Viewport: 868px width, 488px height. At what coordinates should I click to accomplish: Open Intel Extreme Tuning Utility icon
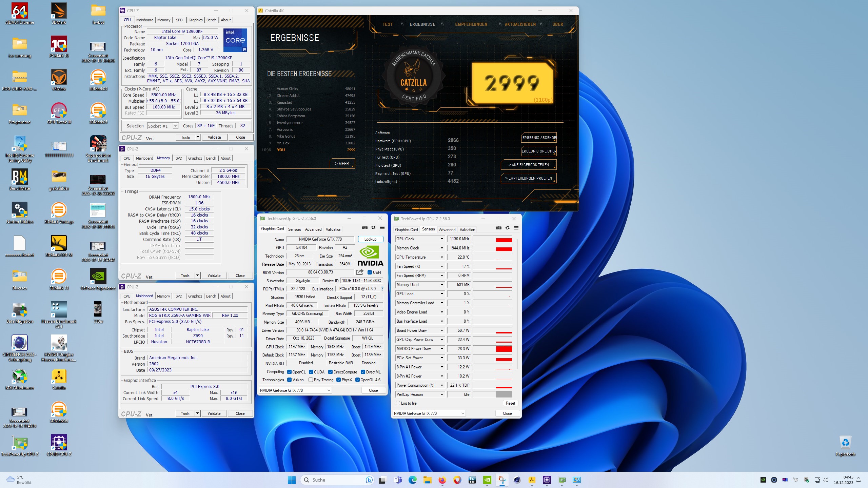pos(19,149)
